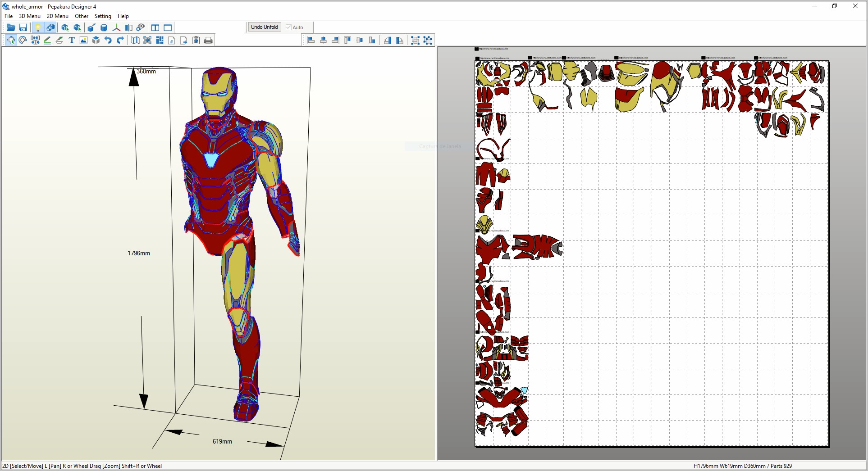
Task: Open a file with the folder icon
Action: coord(11,28)
